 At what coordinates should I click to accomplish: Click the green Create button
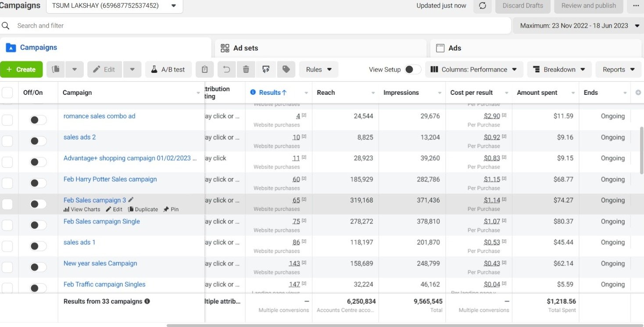[x=21, y=69]
